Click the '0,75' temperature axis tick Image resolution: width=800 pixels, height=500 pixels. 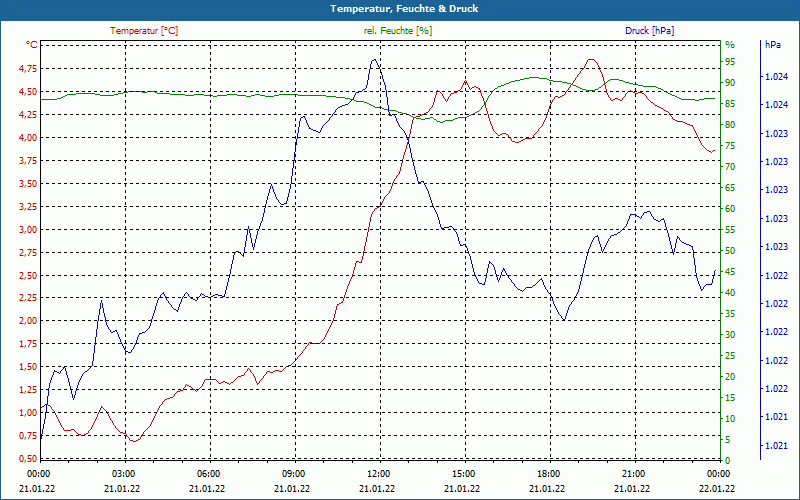click(28, 435)
